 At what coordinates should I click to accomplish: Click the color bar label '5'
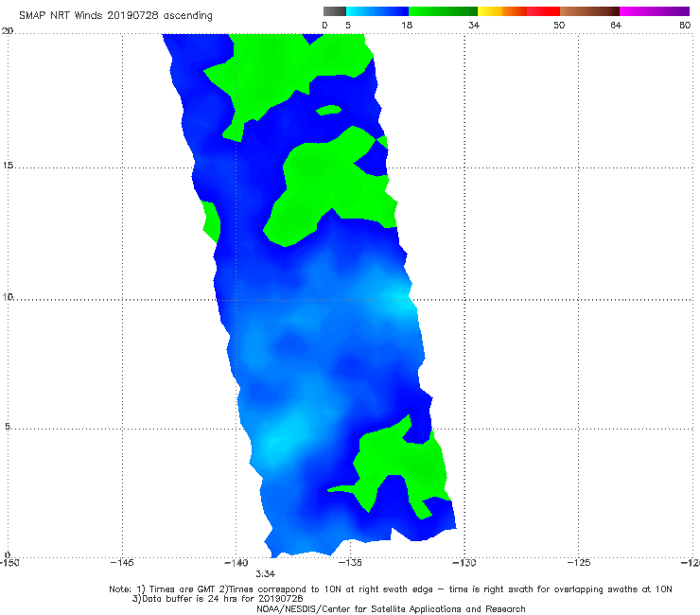(x=348, y=26)
